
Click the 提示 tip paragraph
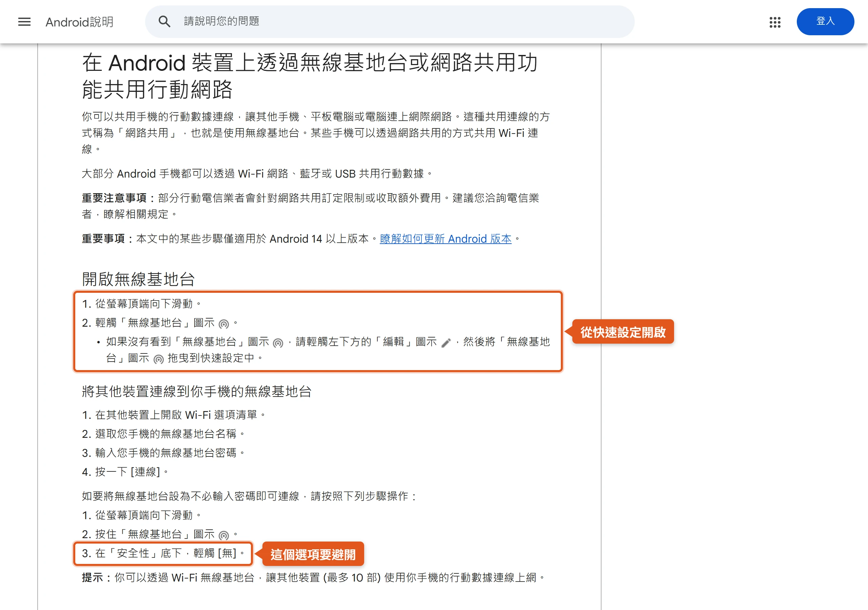(313, 577)
